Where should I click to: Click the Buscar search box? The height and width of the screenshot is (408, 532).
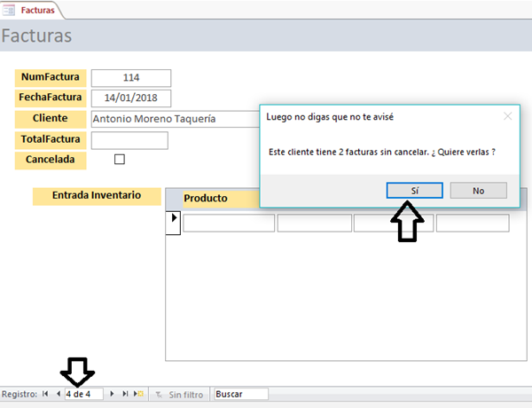pyautogui.click(x=241, y=394)
